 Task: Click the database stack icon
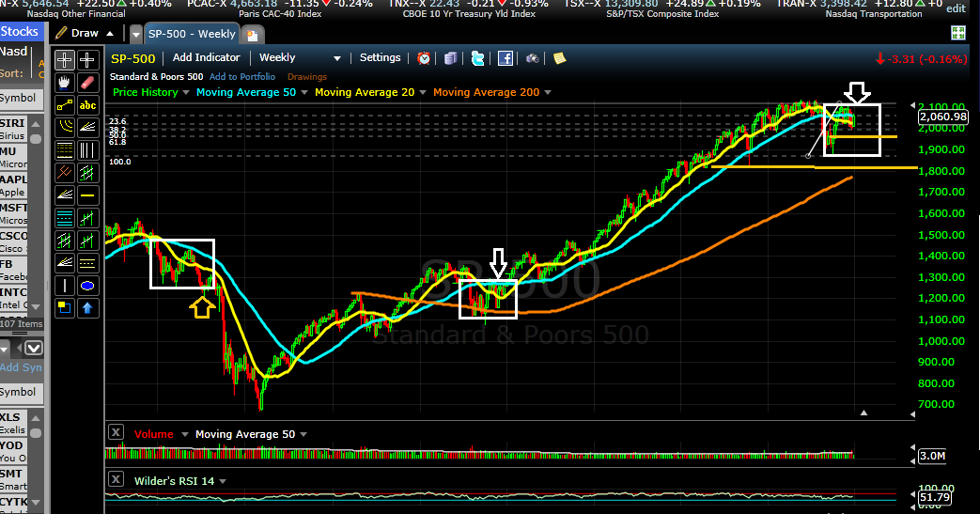coord(451,58)
